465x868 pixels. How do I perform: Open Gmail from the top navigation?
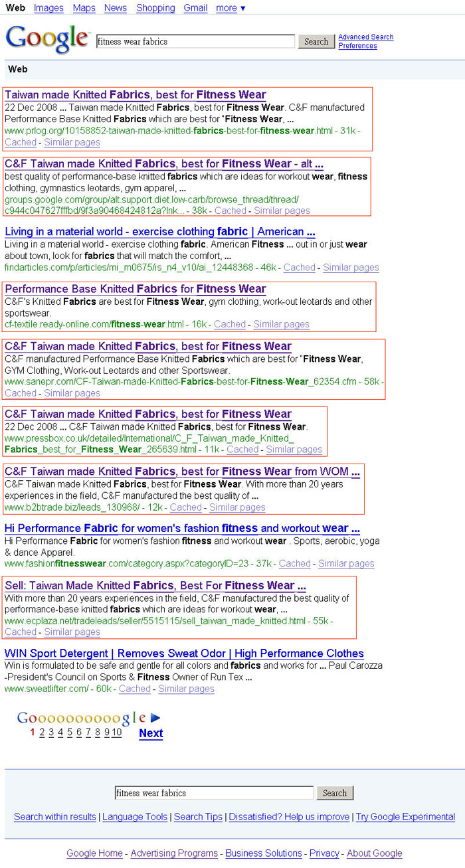click(196, 8)
